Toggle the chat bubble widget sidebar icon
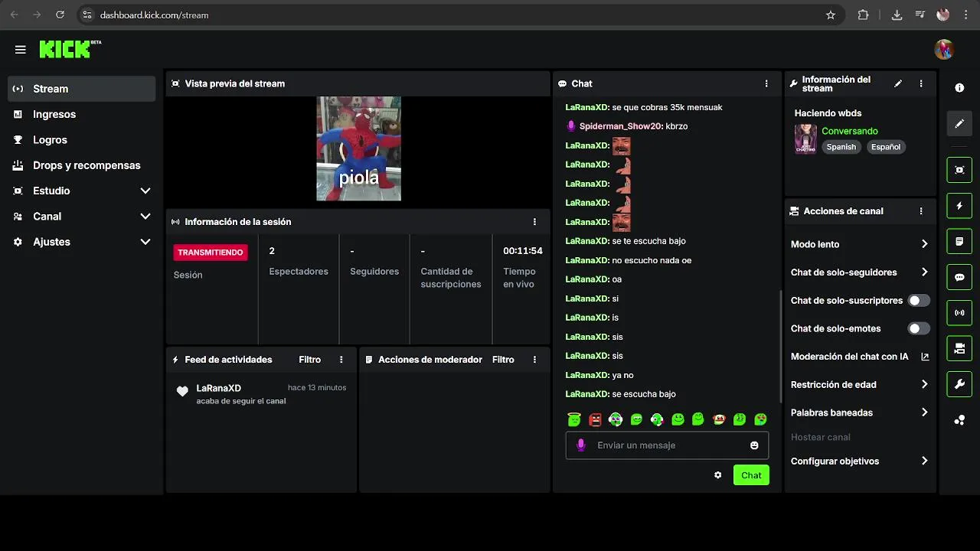Viewport: 980px width, 551px height. pyautogui.click(x=959, y=277)
